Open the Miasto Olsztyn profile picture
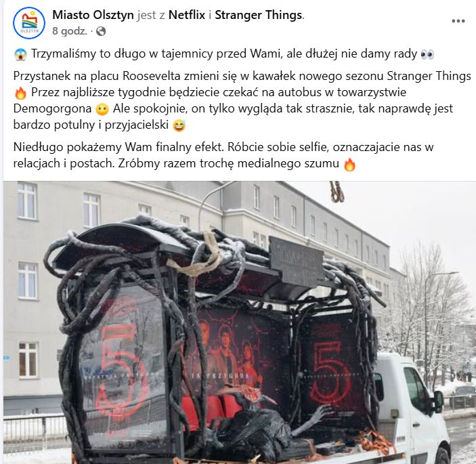 coord(29,23)
